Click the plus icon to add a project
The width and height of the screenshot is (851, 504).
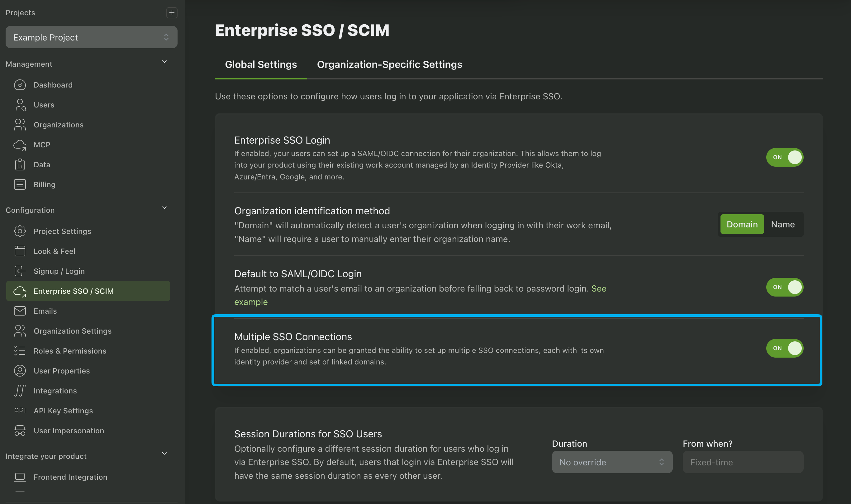coord(172,13)
